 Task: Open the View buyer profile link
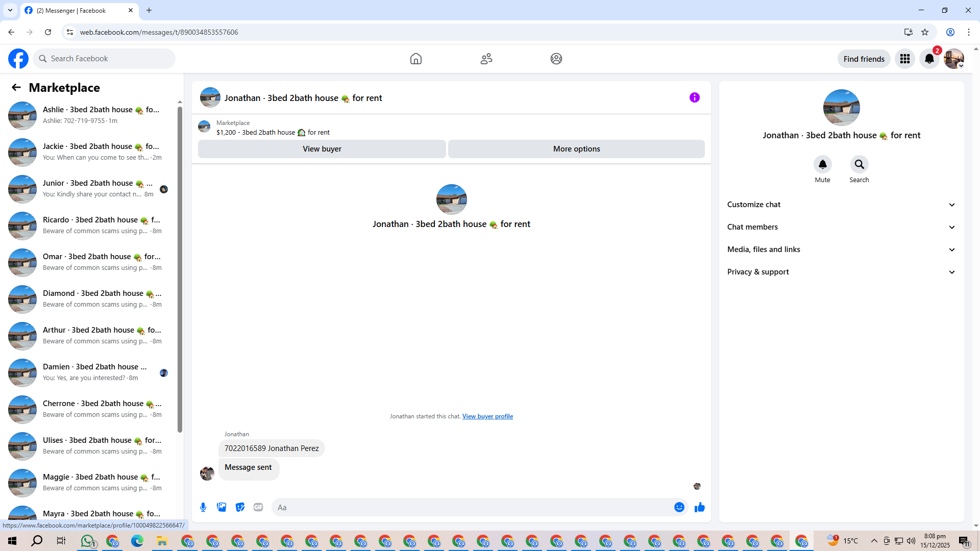click(x=487, y=416)
